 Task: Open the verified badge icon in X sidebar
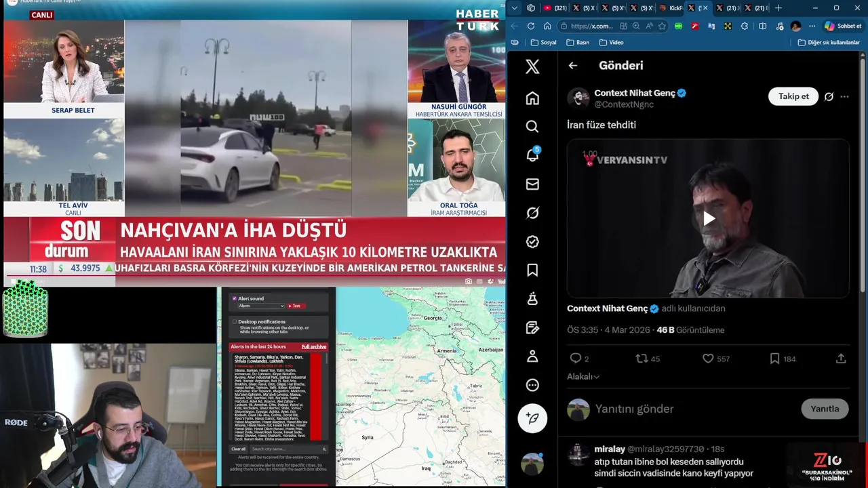pyautogui.click(x=532, y=241)
